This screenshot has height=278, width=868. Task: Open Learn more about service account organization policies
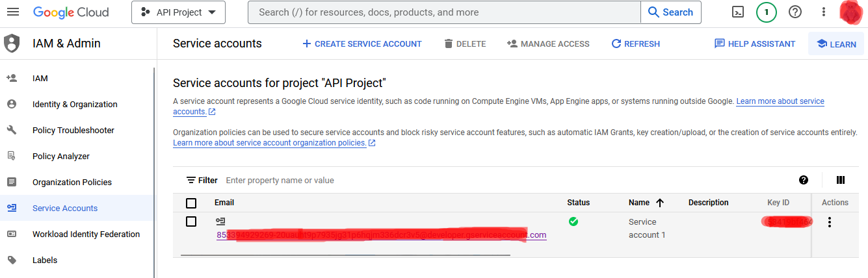tap(269, 143)
